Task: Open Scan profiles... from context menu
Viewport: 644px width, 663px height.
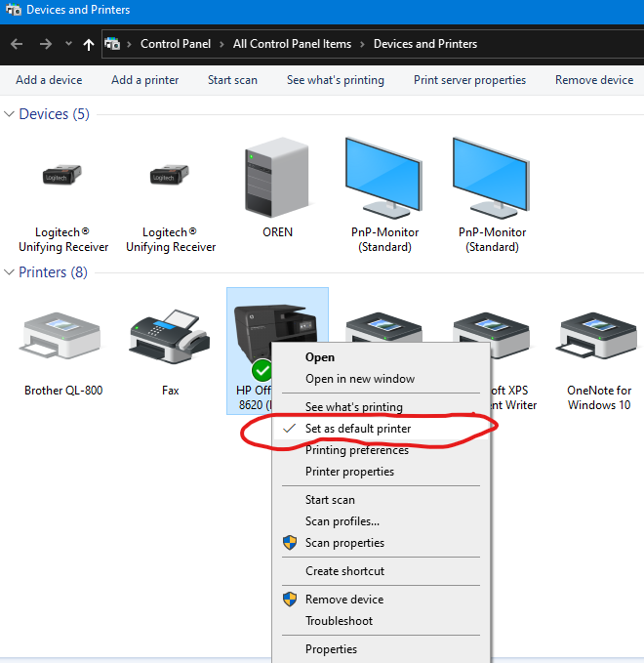Action: (x=342, y=521)
